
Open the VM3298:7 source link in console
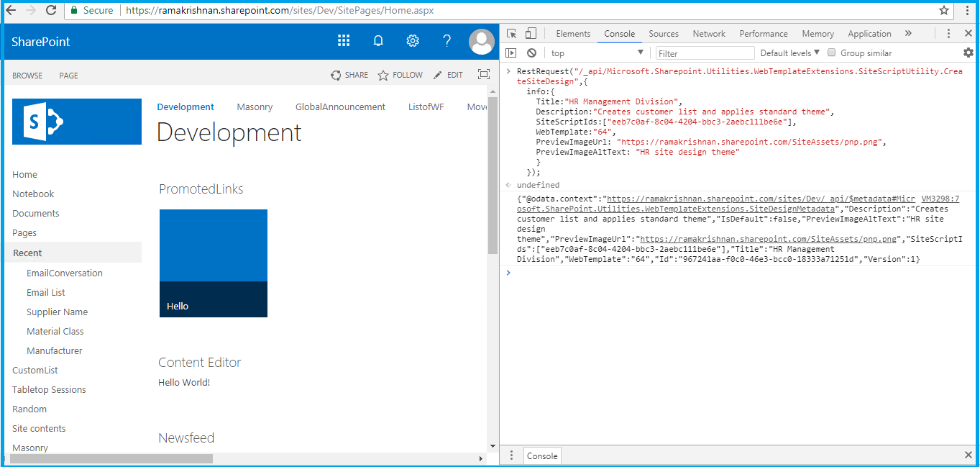pos(940,199)
